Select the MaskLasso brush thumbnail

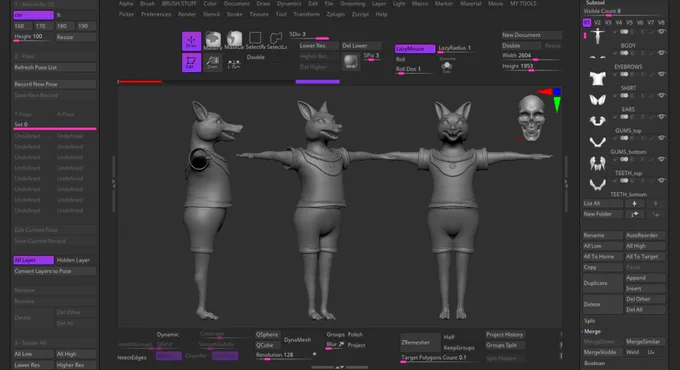pos(234,40)
